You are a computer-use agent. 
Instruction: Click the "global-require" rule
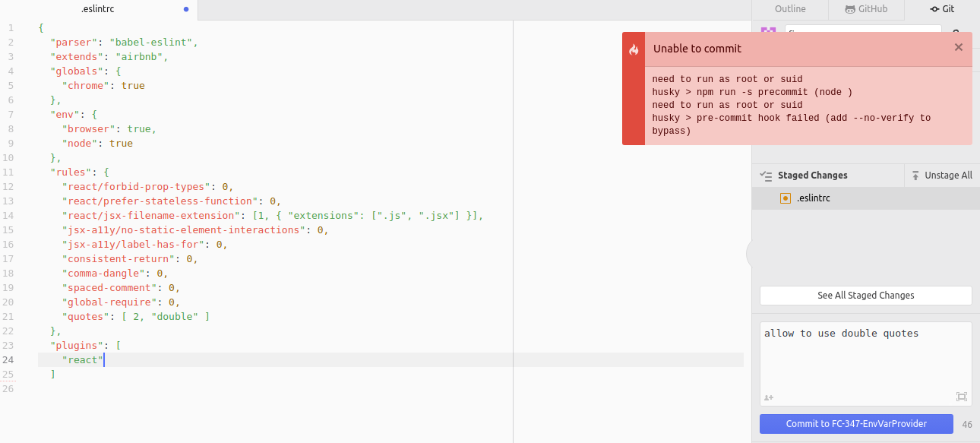pyautogui.click(x=109, y=302)
